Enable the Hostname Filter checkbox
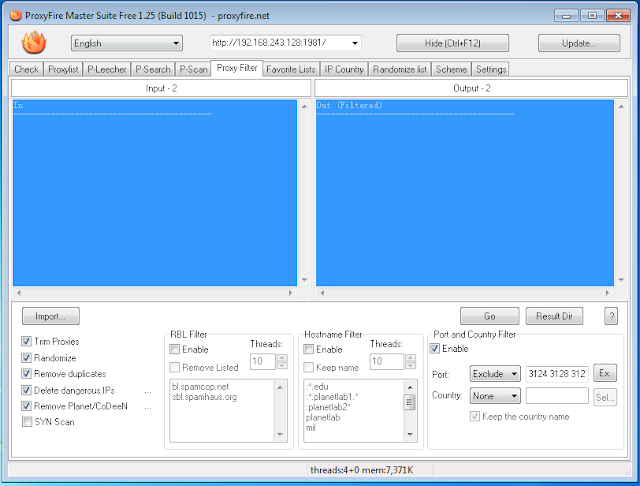 309,349
